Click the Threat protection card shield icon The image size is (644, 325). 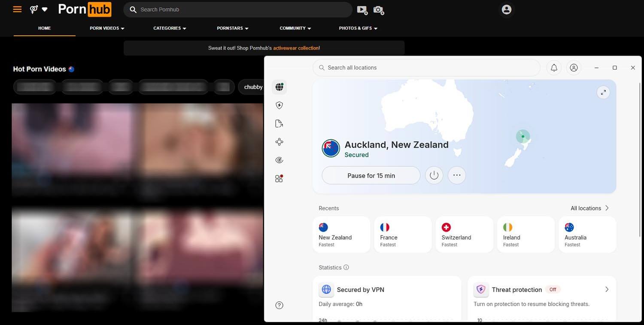(x=481, y=289)
